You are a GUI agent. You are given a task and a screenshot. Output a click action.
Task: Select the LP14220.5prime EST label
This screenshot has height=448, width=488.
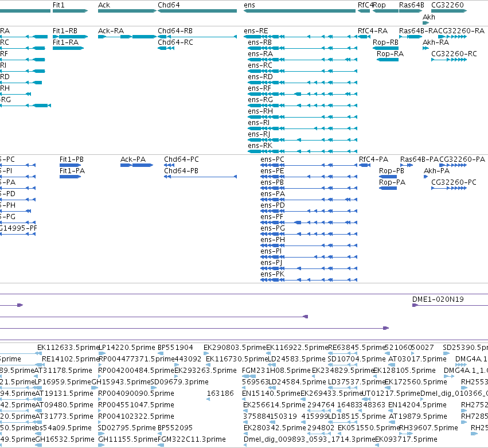pos(127,348)
